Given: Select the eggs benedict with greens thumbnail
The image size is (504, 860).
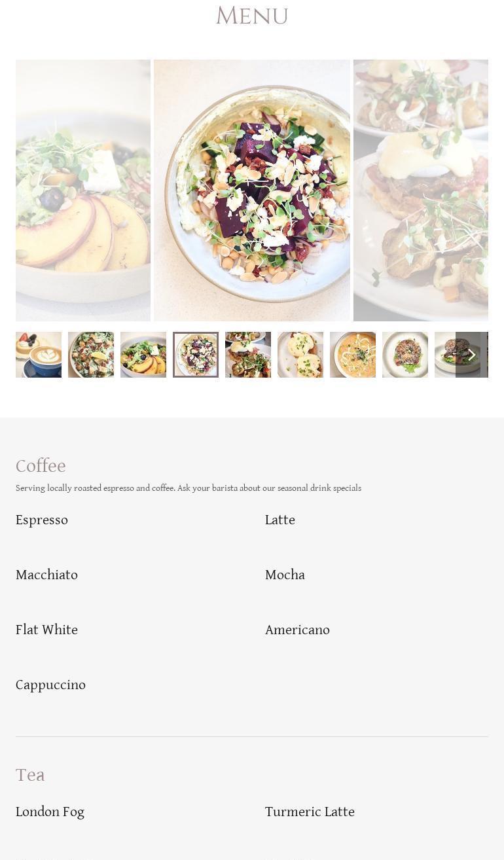Looking at the screenshot, I should pos(248,355).
